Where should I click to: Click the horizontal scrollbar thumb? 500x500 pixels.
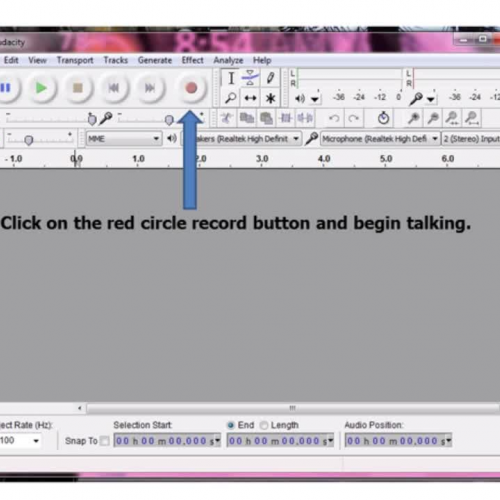point(292,408)
